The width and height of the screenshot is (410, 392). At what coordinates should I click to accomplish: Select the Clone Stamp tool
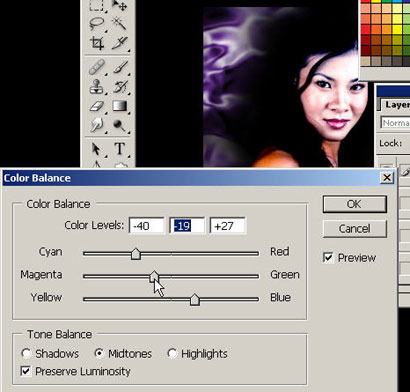(97, 86)
